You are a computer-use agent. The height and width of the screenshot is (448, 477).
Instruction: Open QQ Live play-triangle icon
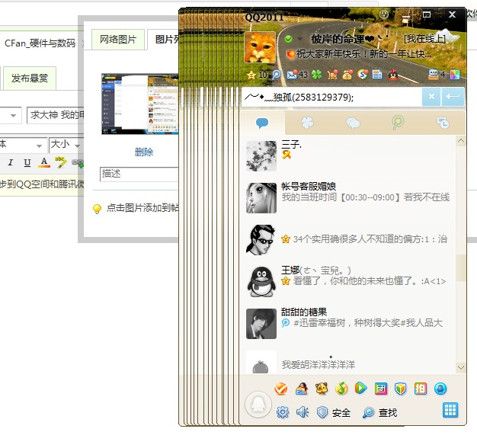pyautogui.click(x=360, y=389)
